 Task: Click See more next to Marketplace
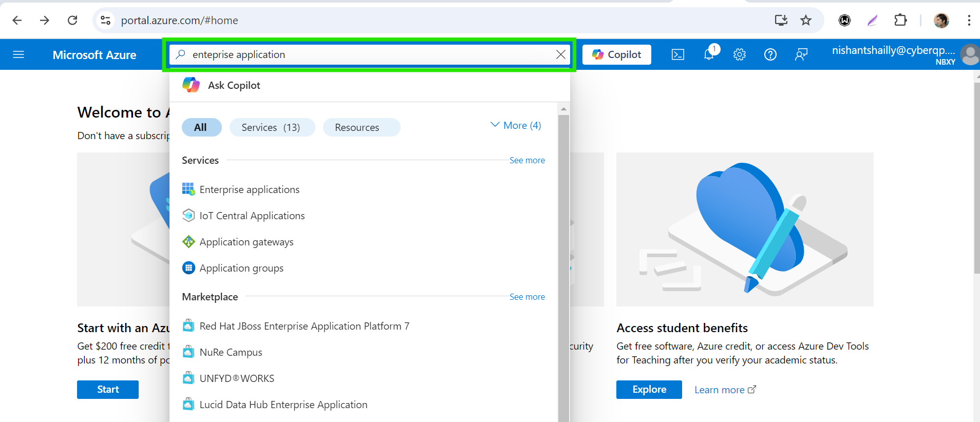tap(527, 297)
